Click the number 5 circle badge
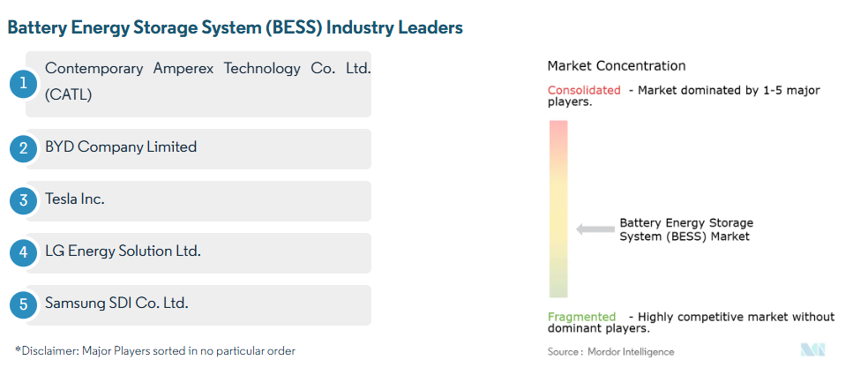This screenshot has width=868, height=375. tap(23, 304)
